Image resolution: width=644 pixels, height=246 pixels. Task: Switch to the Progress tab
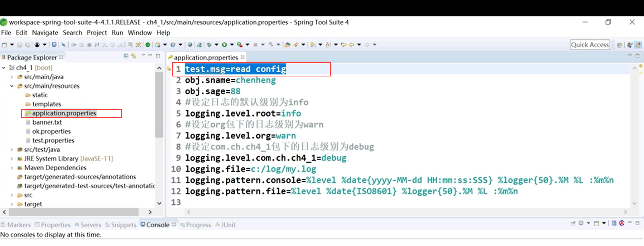tap(196, 225)
